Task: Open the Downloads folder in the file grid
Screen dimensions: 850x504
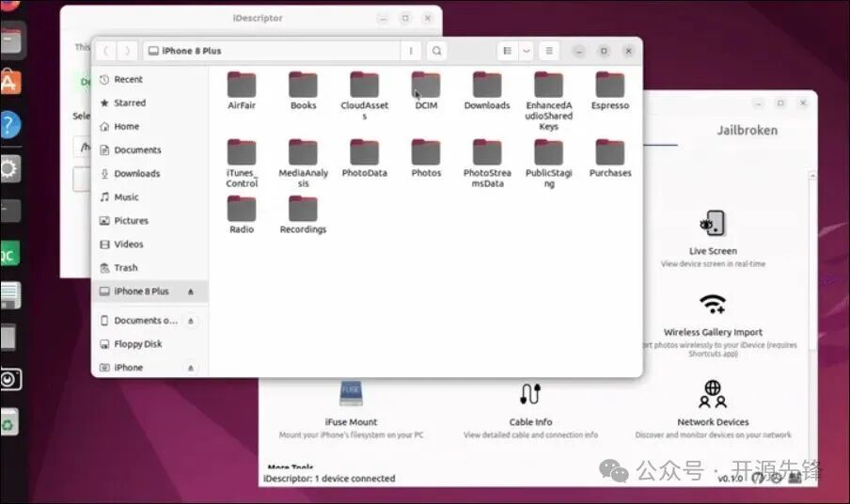Action: click(487, 91)
